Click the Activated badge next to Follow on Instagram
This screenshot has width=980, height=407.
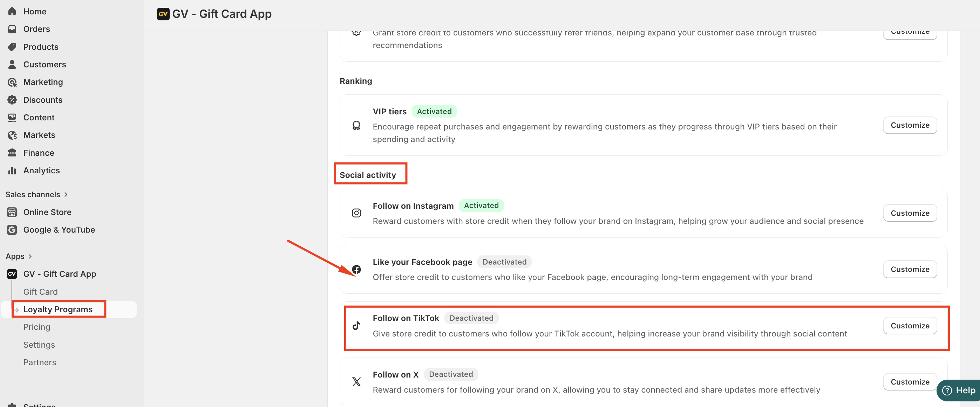(481, 206)
